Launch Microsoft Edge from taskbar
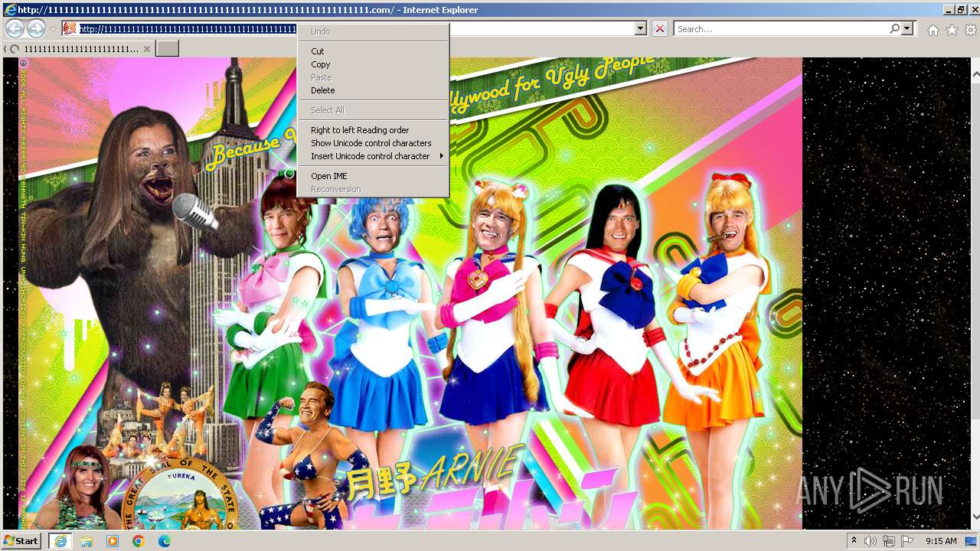This screenshot has height=551, width=980. coord(164,541)
